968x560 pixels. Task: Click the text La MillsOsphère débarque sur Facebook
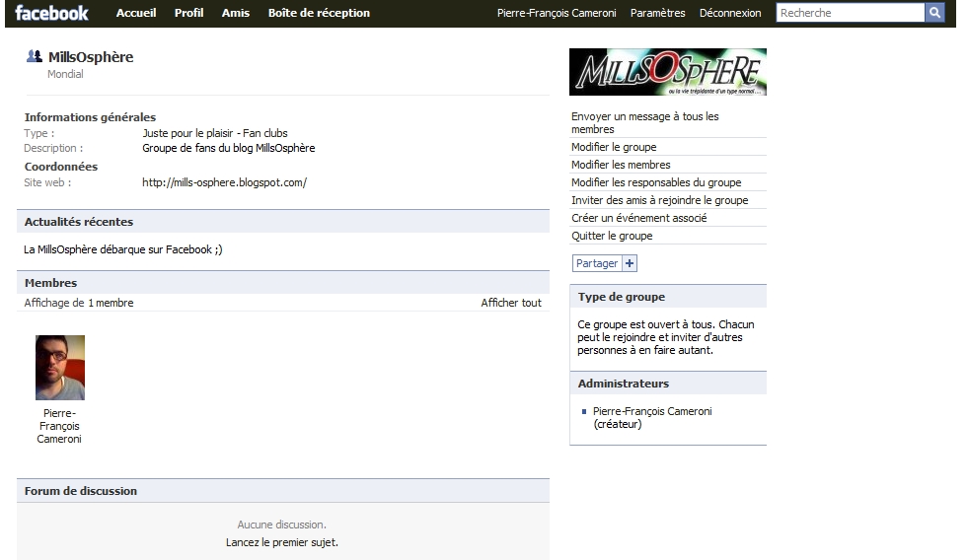coord(123,249)
